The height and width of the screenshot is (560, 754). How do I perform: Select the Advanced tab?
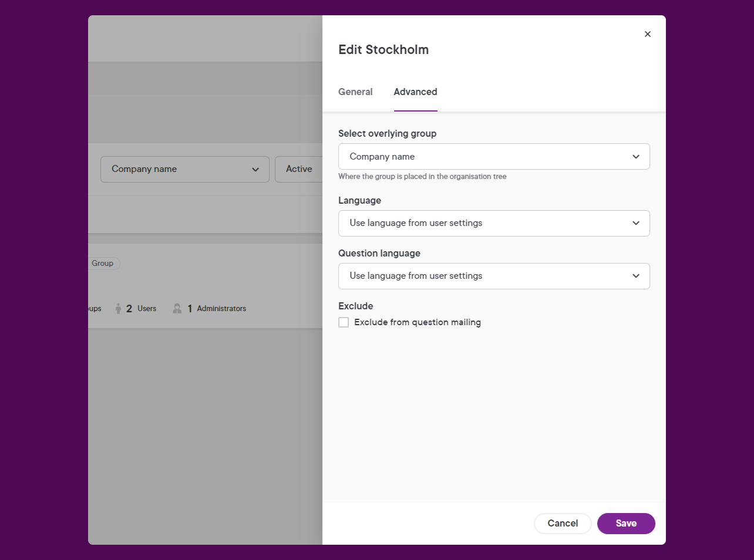click(415, 92)
